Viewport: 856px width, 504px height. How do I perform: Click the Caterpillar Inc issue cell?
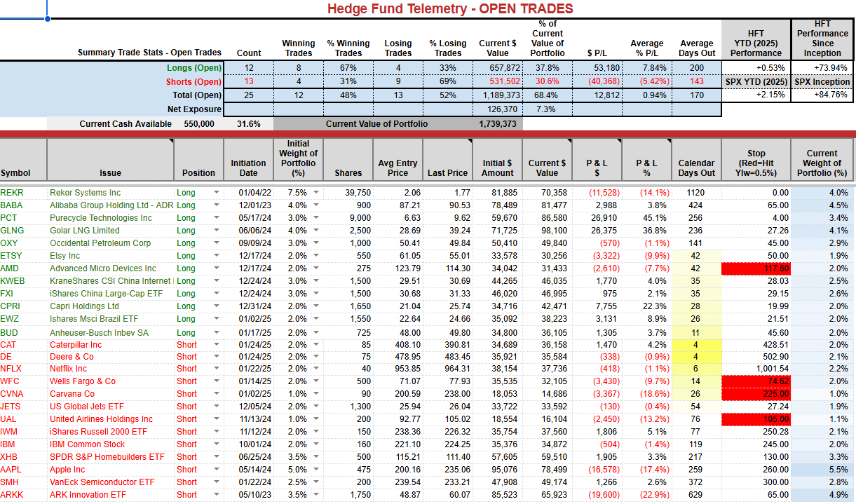tap(110, 345)
